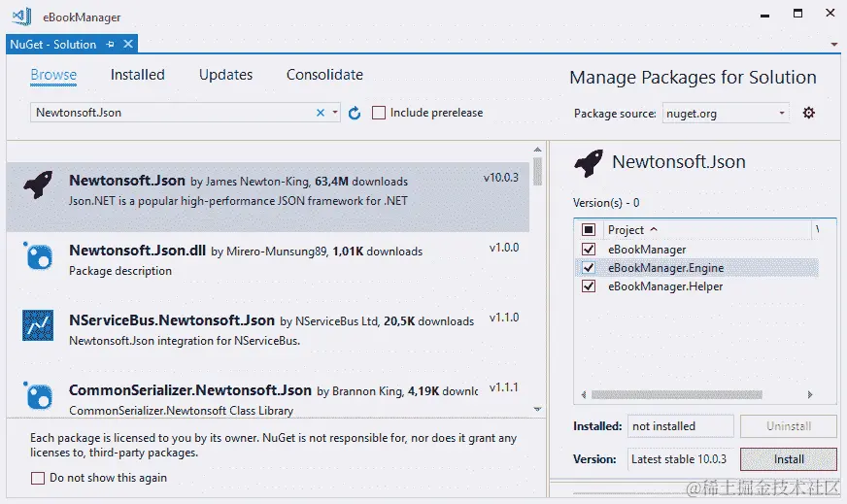Uncheck the eBookManager.Engine project checkbox
Image resolution: width=847 pixels, height=504 pixels.
pos(589,267)
